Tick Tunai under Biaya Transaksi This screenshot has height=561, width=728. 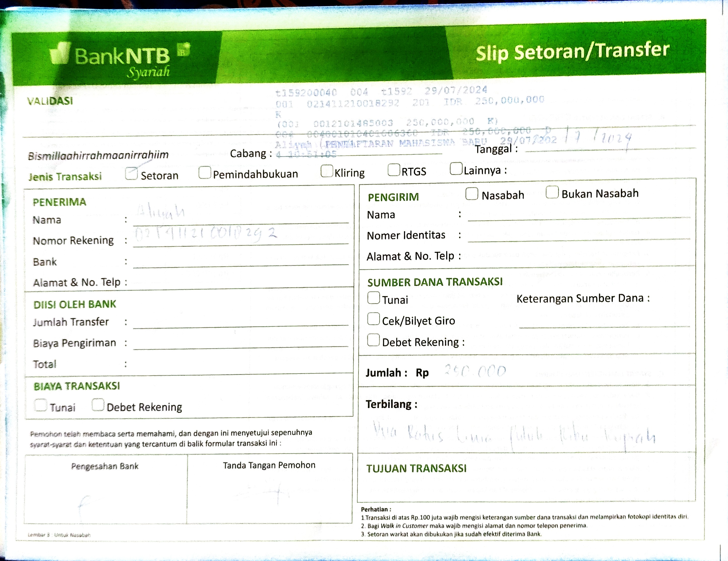(41, 405)
